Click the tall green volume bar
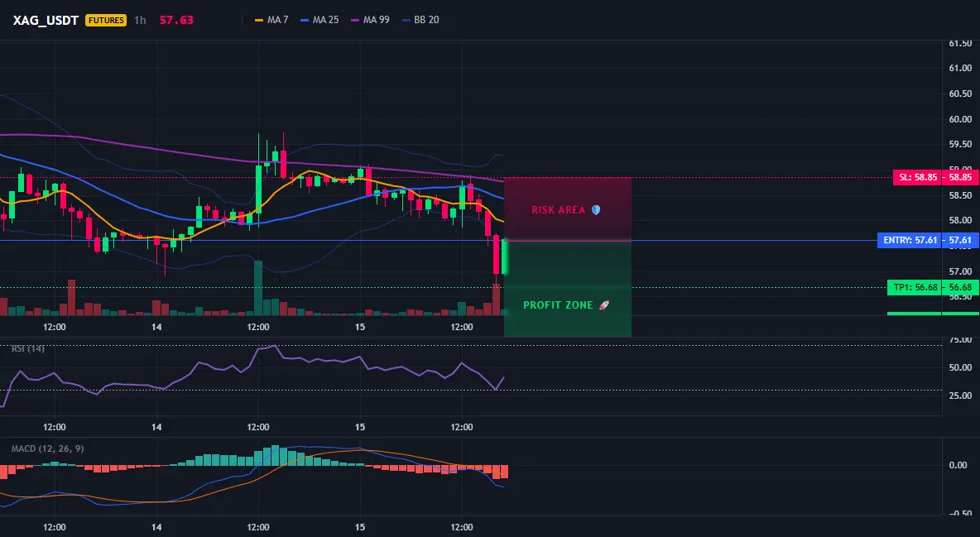The image size is (980, 537). click(x=258, y=288)
